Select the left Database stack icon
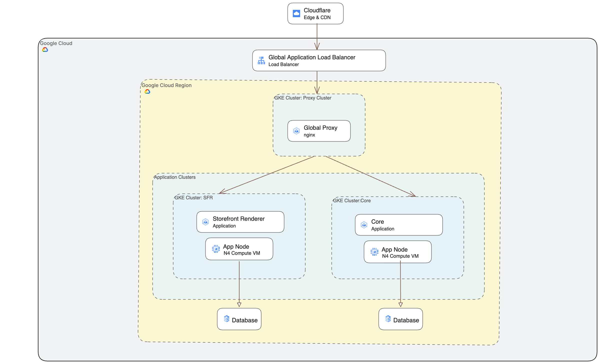This screenshot has width=600, height=364. point(226,319)
